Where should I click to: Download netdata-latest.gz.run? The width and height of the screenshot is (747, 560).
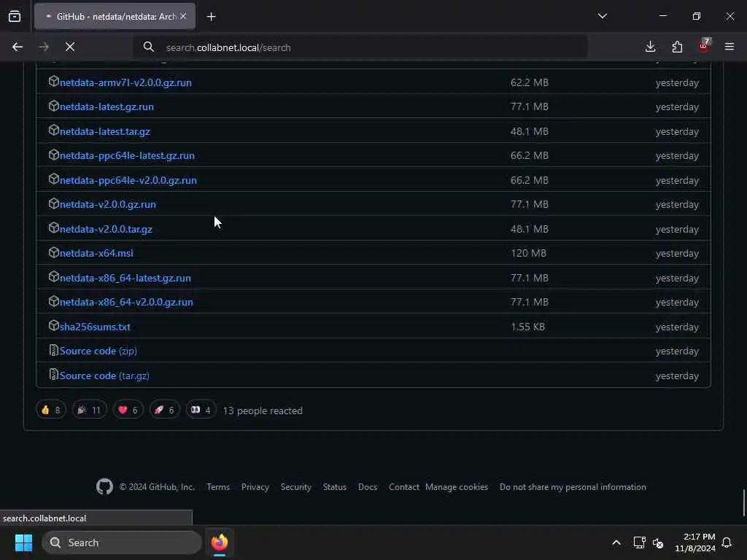tap(107, 106)
